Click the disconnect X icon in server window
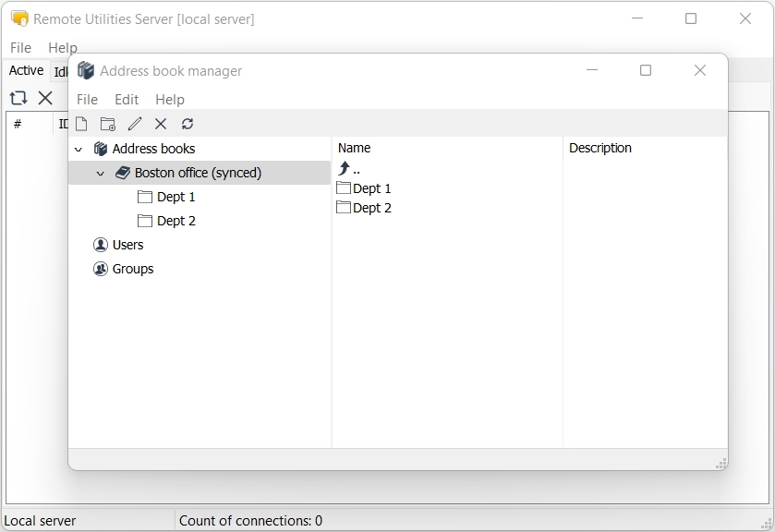775x532 pixels. pyautogui.click(x=45, y=98)
